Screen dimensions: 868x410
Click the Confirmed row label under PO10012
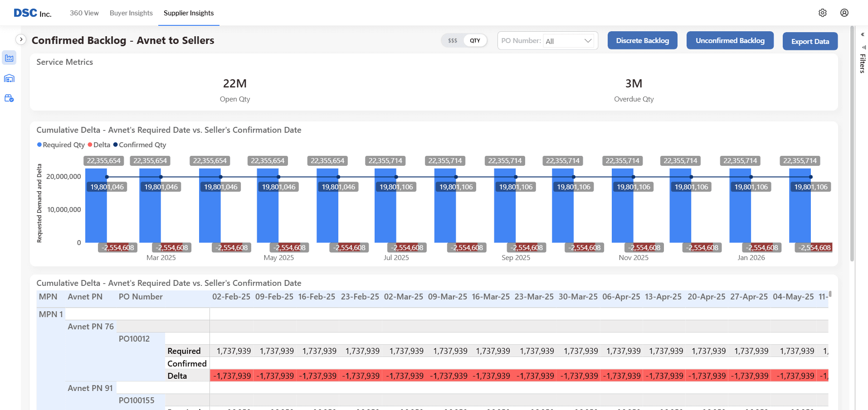coord(187,364)
